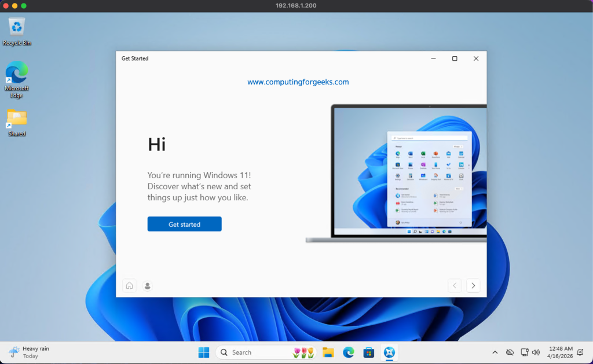Click the disabled back chevron in Get Started
The height and width of the screenshot is (364, 593).
[454, 285]
